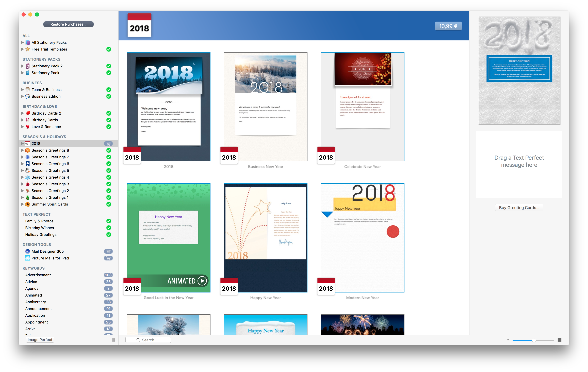Expand the Birthday Cards 2 group
The height and width of the screenshot is (372, 588).
click(x=23, y=113)
